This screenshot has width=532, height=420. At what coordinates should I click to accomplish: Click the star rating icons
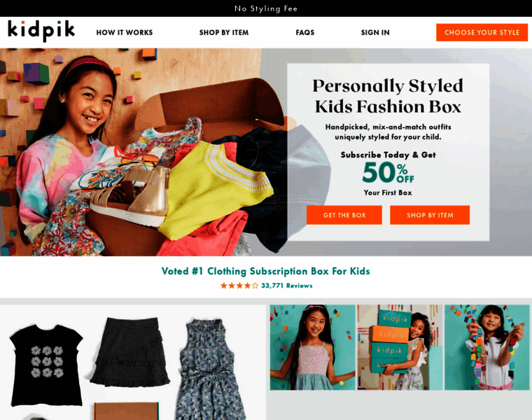[x=239, y=286]
